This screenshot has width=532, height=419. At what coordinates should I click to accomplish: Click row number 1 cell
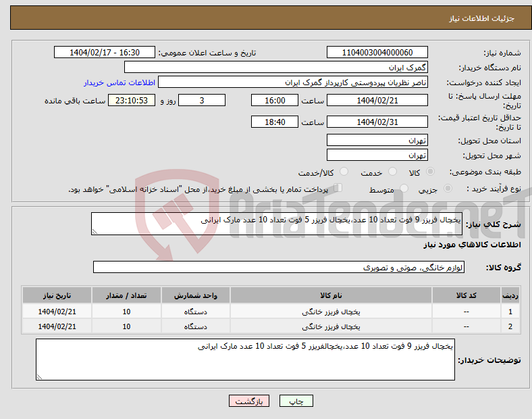pyautogui.click(x=510, y=312)
